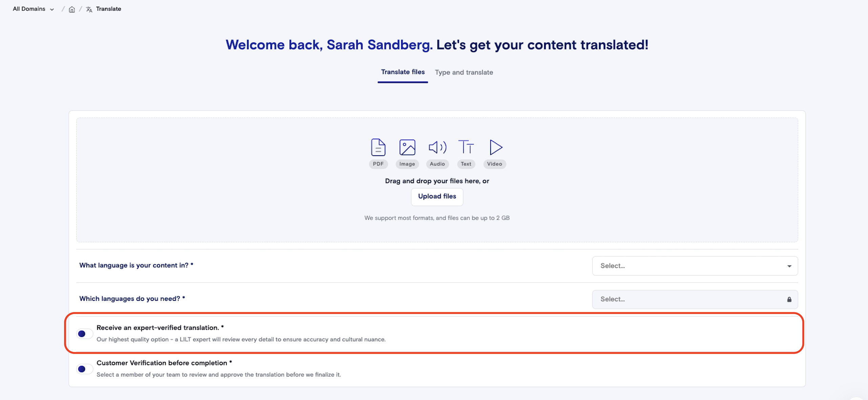
Task: Click the Translate breadcrumb language icon
Action: tap(89, 9)
